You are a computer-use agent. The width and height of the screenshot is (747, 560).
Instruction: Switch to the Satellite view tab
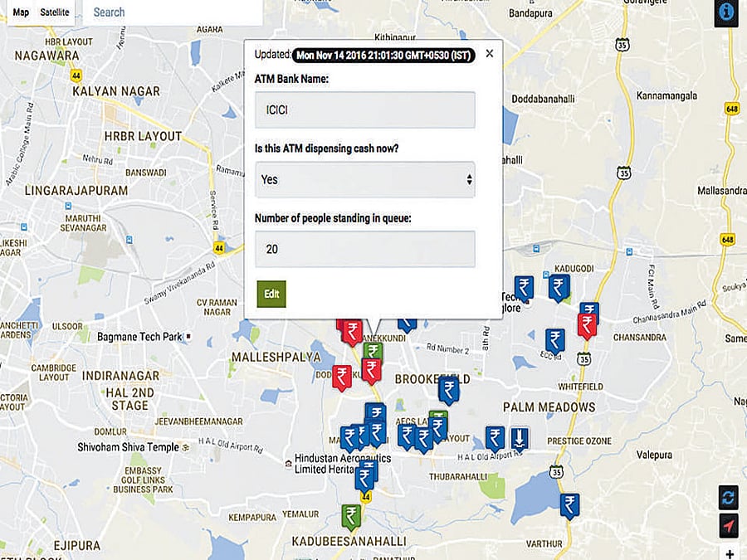[56, 12]
